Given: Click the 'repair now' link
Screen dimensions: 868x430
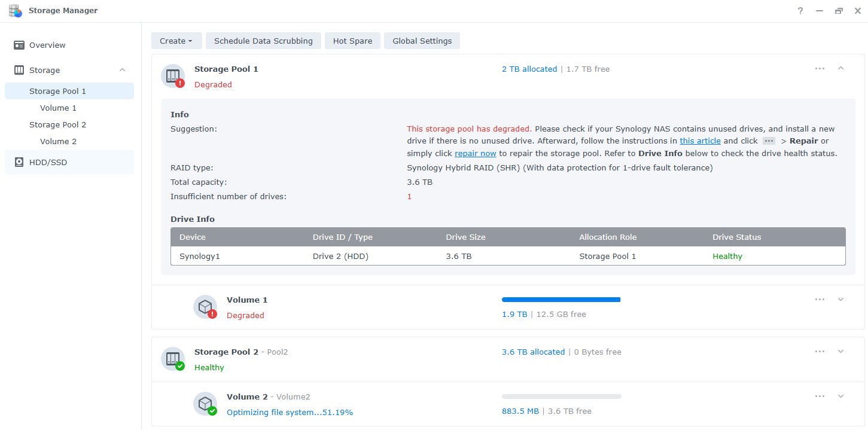Looking at the screenshot, I should tap(476, 153).
